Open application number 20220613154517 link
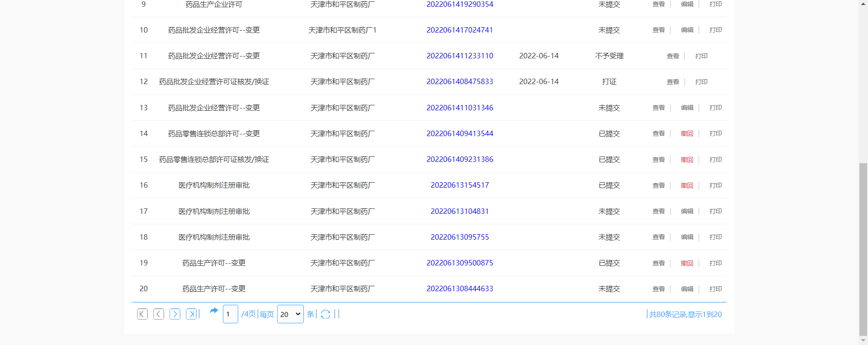Image resolution: width=868 pixels, height=345 pixels. (x=460, y=185)
